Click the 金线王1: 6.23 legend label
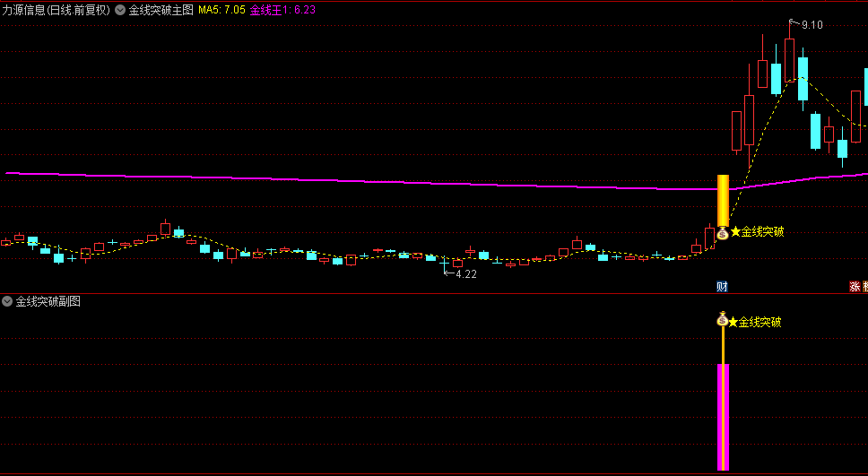This screenshot has width=868, height=476. point(282,10)
